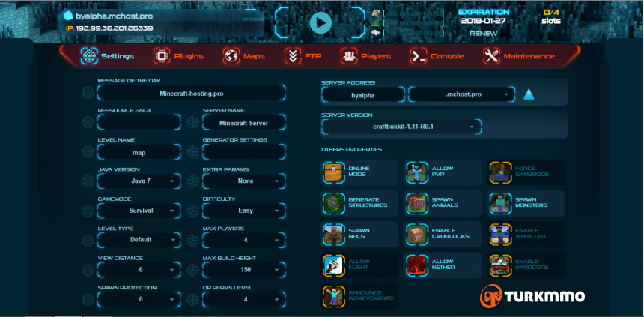Enable Force Gamemode property
Screen dimensions: 644x317
click(526, 172)
